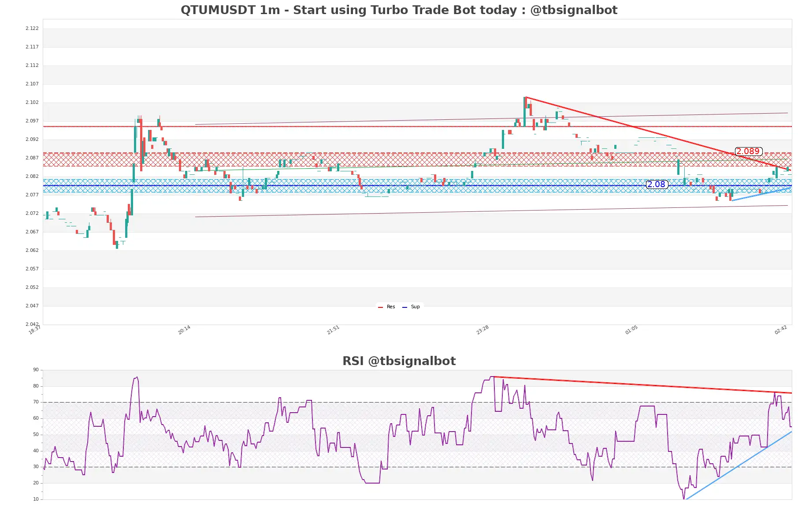Click the 20:14 time axis label

(x=184, y=330)
